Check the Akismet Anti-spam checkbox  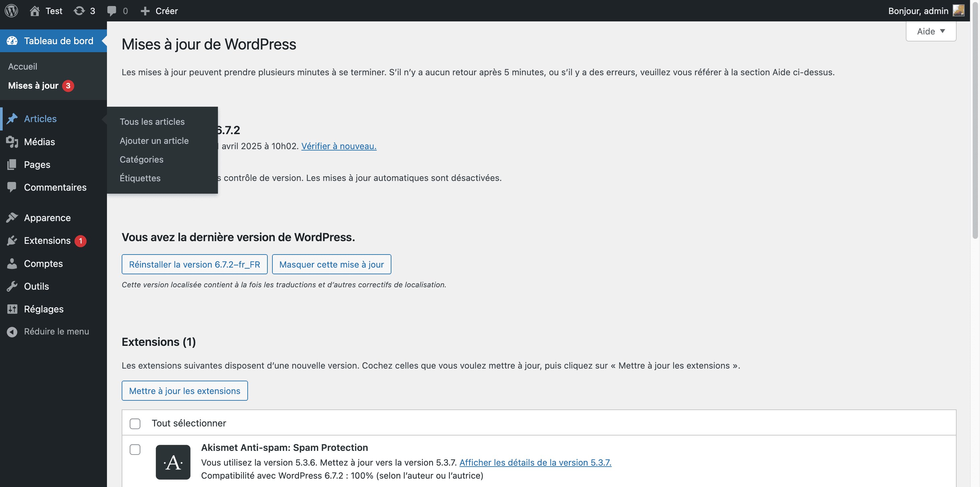point(135,449)
